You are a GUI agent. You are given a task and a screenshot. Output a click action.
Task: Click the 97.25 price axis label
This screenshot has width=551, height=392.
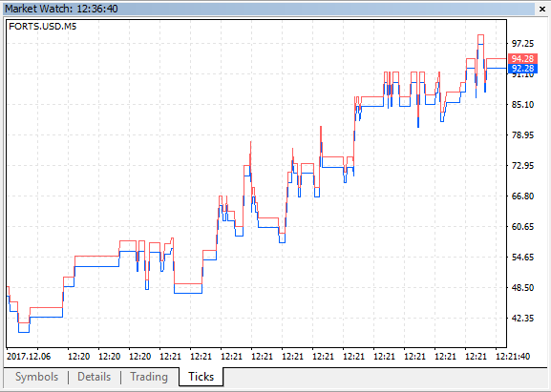coord(522,44)
